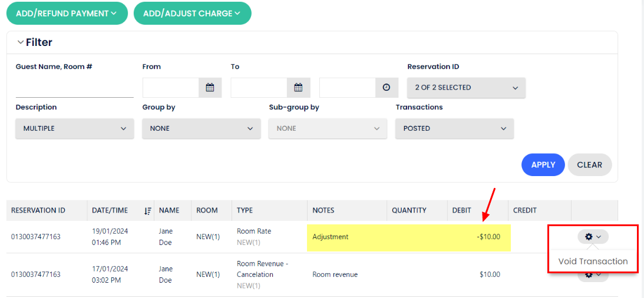Open the Add/Refund Payment dropdown
The height and width of the screenshot is (298, 644).
(x=67, y=14)
